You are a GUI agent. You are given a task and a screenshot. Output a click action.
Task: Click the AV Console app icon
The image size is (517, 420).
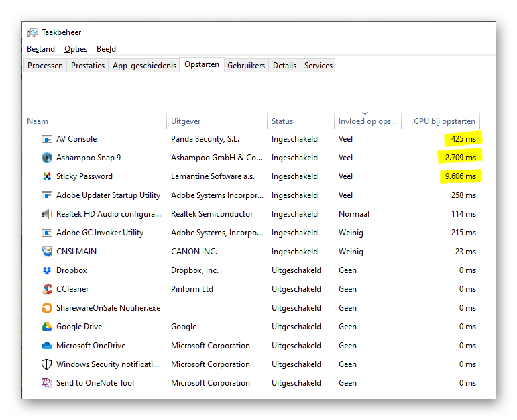click(46, 139)
